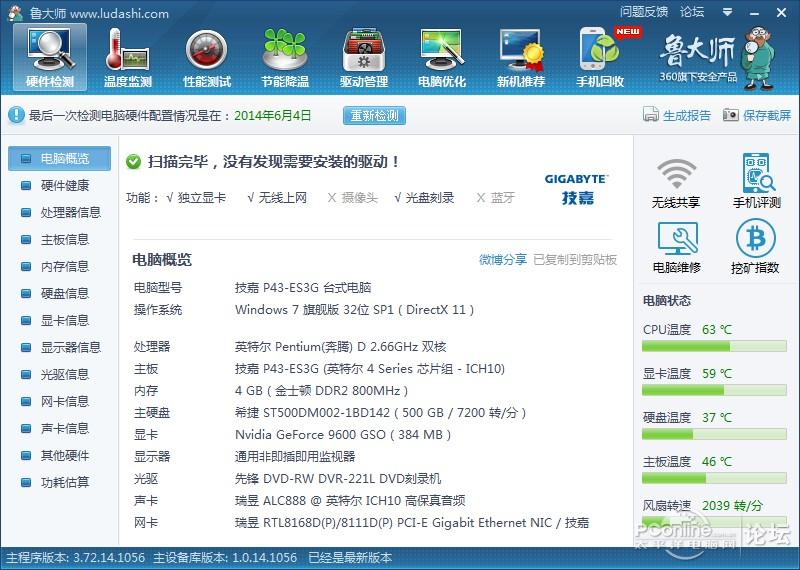Click the 硬盘温度 progress bar
Viewport: 800px width, 570px height.
(714, 435)
